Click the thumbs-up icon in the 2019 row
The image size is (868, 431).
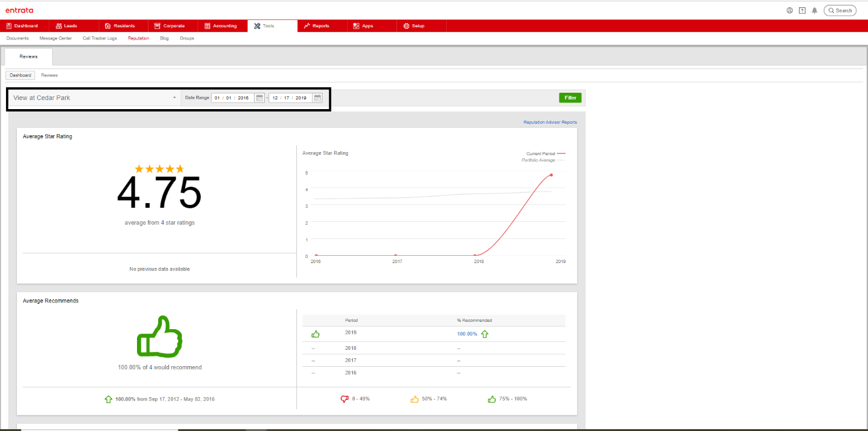pos(315,334)
